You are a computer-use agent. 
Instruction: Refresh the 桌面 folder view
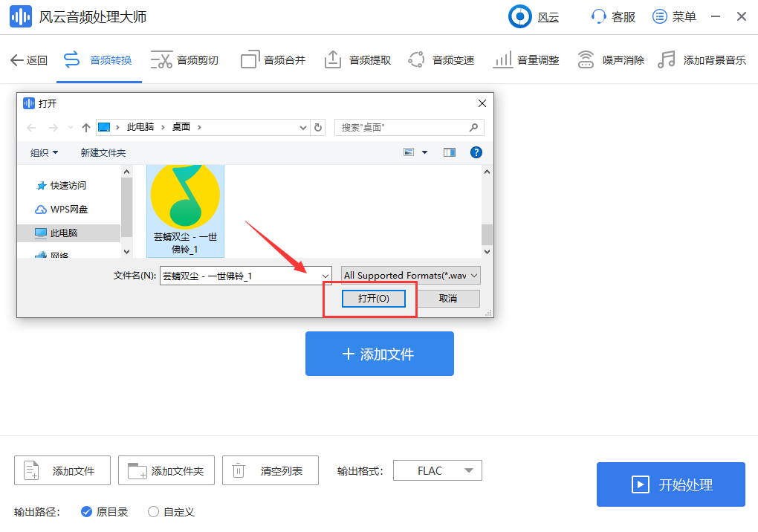[318, 128]
